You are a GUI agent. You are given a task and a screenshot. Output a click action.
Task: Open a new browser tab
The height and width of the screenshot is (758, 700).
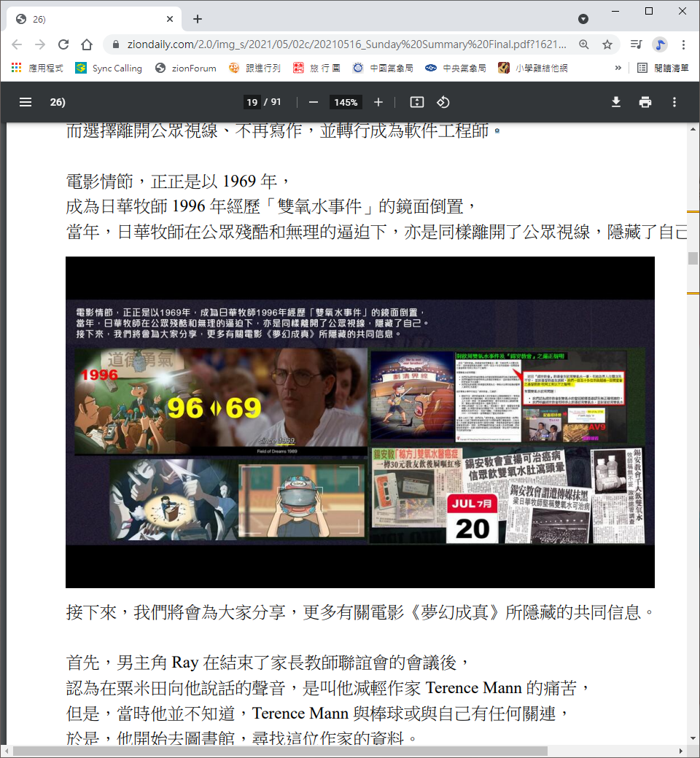coord(198,19)
